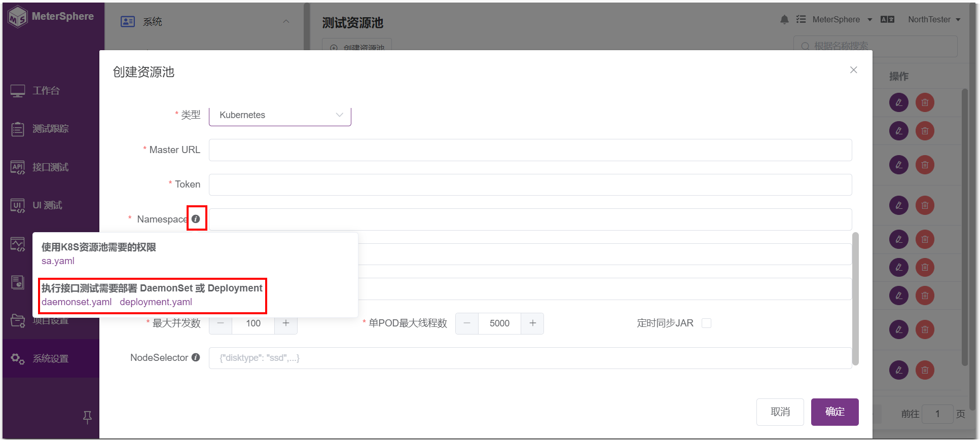Enable the 定时同步JAR checkbox
Screen dimensions: 980x443
[706, 323]
